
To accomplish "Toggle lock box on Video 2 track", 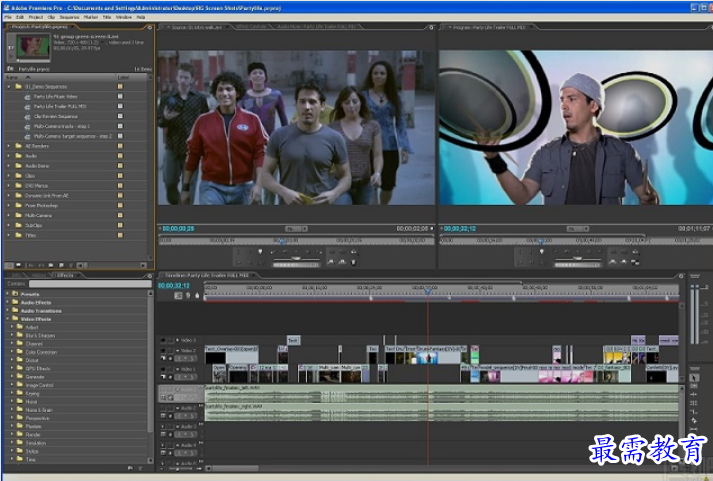I will click(x=171, y=351).
